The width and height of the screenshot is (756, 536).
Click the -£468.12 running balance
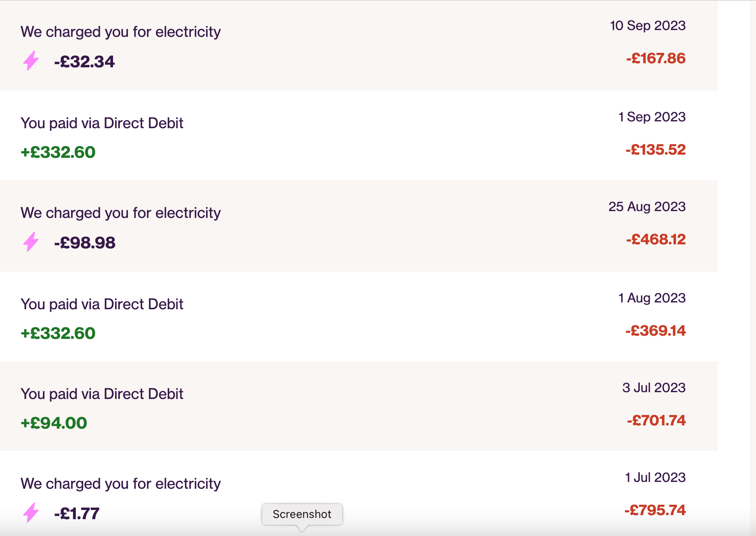pyautogui.click(x=656, y=240)
